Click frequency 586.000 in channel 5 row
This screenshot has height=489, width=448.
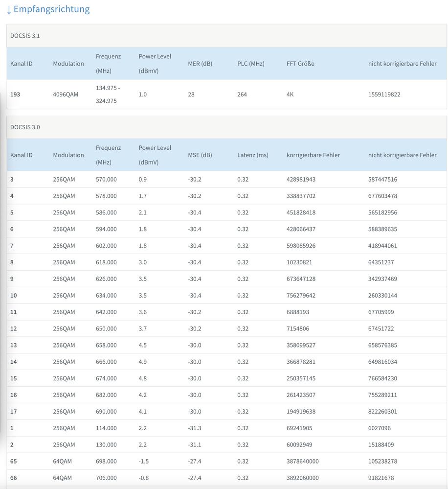[106, 213]
